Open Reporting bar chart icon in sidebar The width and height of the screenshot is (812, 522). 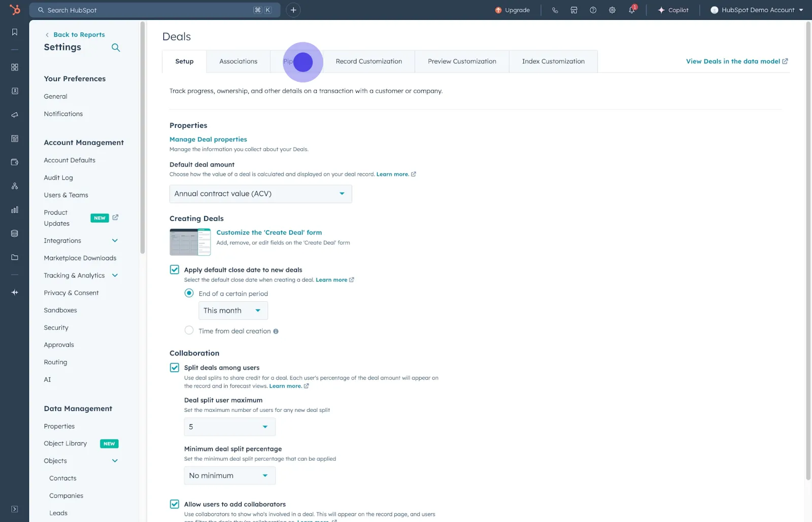pos(15,210)
